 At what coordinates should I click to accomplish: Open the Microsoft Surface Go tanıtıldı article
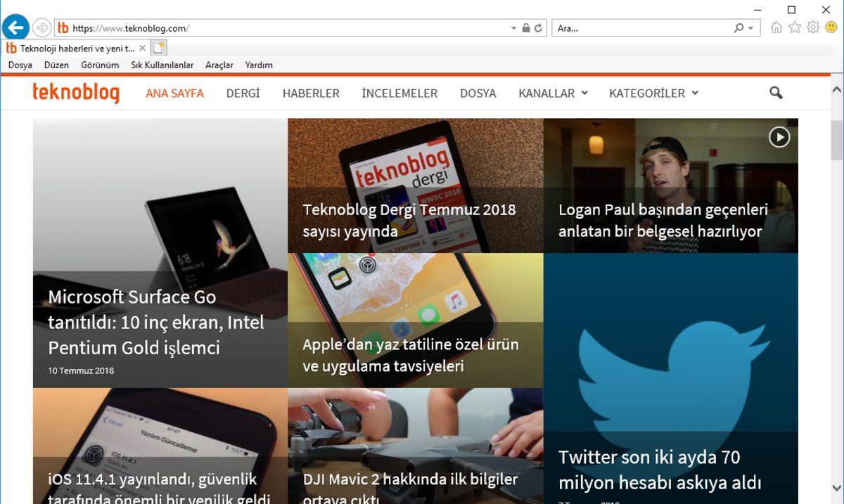[x=156, y=322]
